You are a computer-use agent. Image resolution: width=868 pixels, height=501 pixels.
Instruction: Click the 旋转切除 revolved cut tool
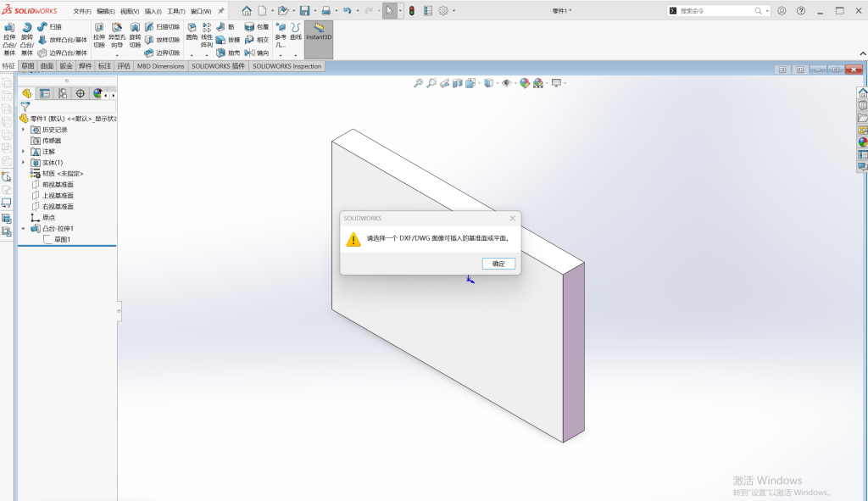tap(135, 36)
